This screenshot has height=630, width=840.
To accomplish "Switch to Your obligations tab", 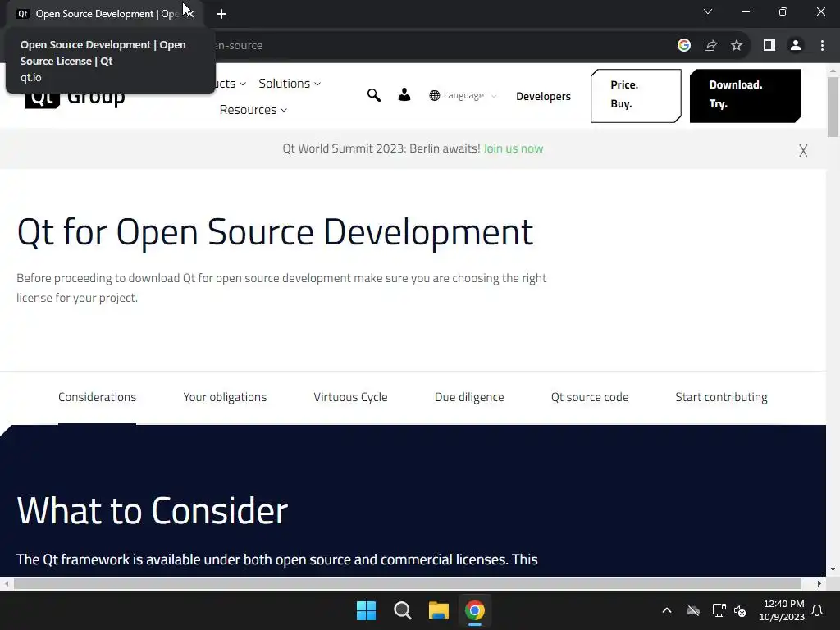I will pos(225,397).
